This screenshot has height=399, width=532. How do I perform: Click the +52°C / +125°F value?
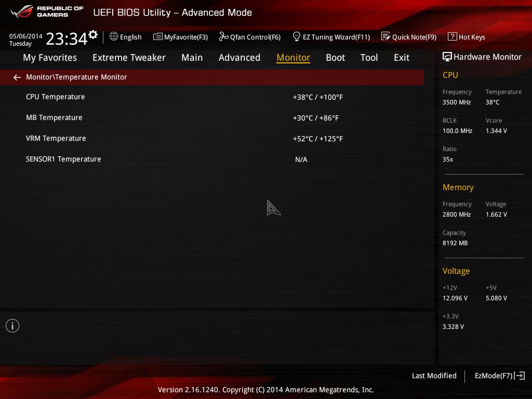(x=318, y=139)
